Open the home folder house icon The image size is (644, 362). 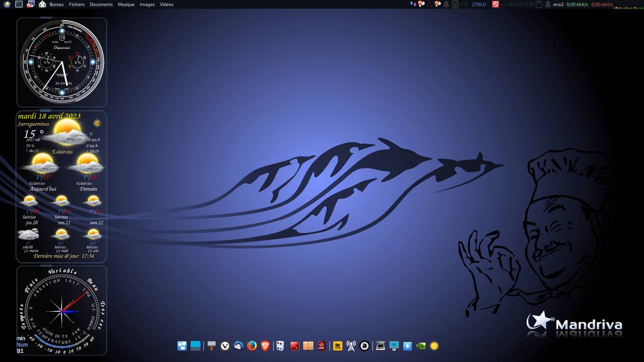(x=42, y=4)
